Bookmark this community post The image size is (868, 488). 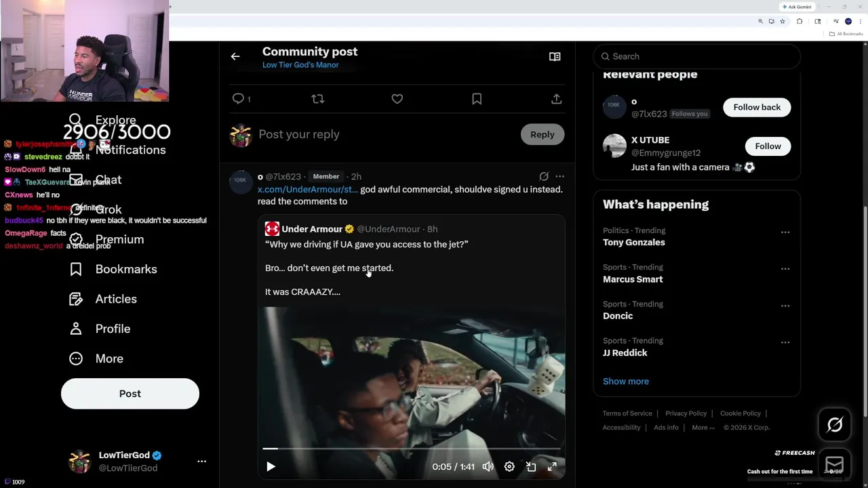(x=477, y=99)
